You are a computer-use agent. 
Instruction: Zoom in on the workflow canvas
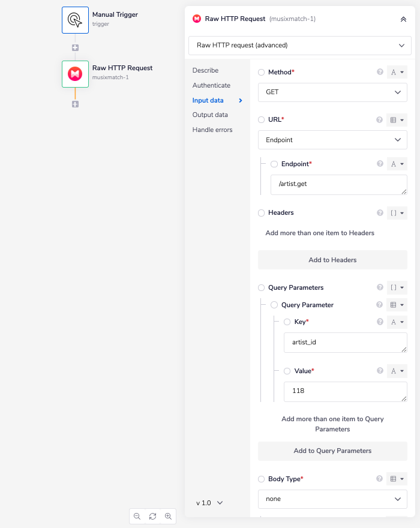(x=169, y=516)
